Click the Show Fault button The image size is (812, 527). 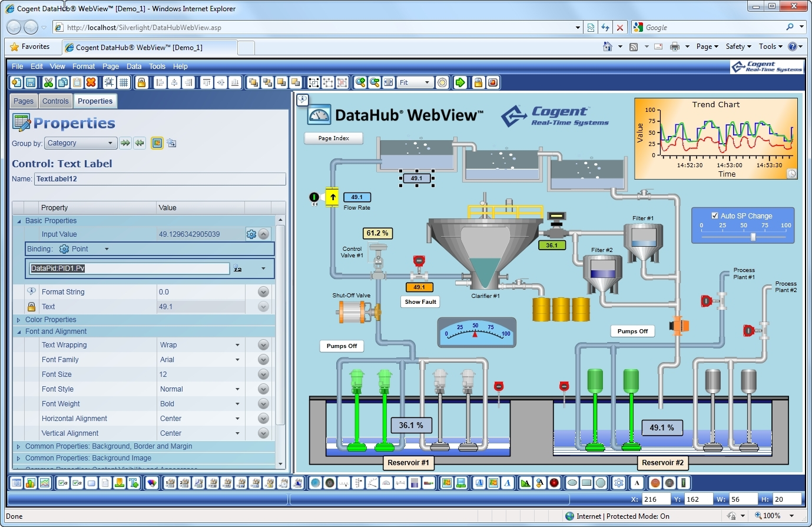pyautogui.click(x=420, y=302)
